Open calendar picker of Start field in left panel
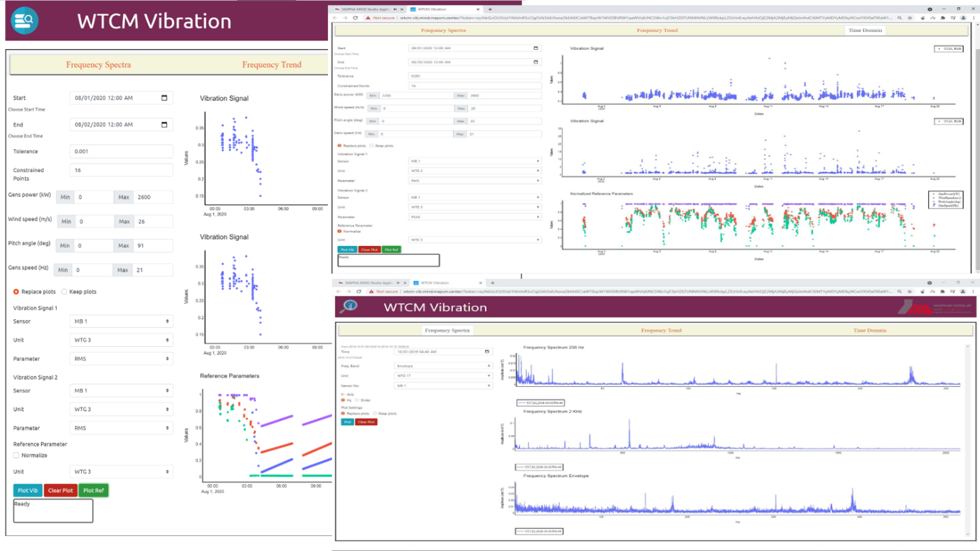 coord(164,97)
